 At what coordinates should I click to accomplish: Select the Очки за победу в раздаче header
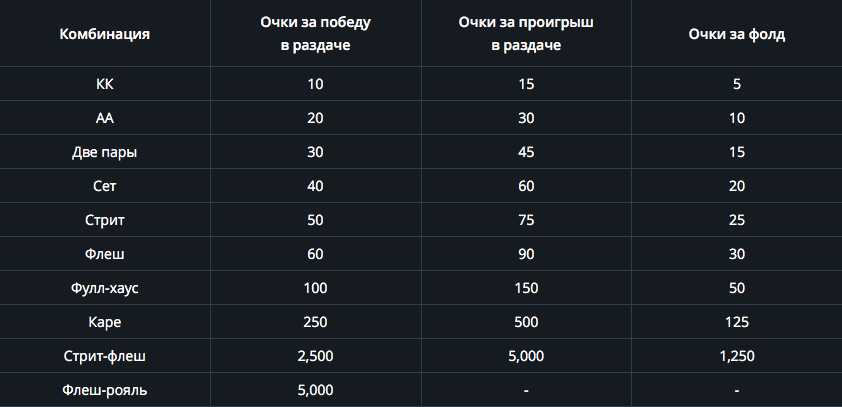coord(315,34)
